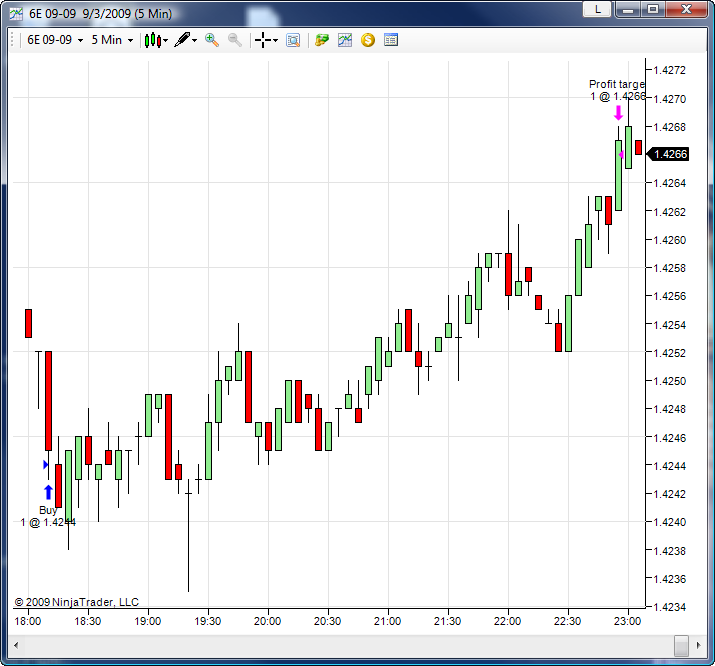Screen dimensions: 715x666
Task: Select the candlestick chart style icon
Action: pyautogui.click(x=152, y=40)
